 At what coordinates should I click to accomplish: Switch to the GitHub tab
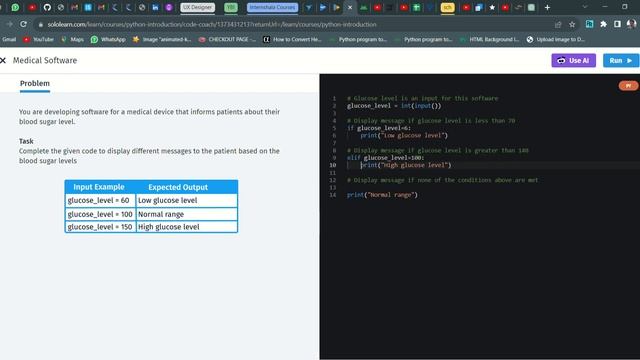[x=47, y=7]
